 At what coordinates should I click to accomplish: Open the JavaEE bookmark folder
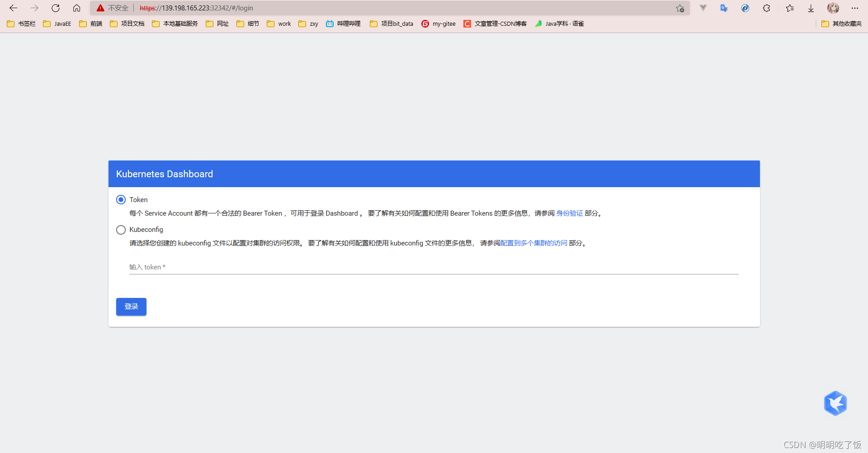pos(57,24)
